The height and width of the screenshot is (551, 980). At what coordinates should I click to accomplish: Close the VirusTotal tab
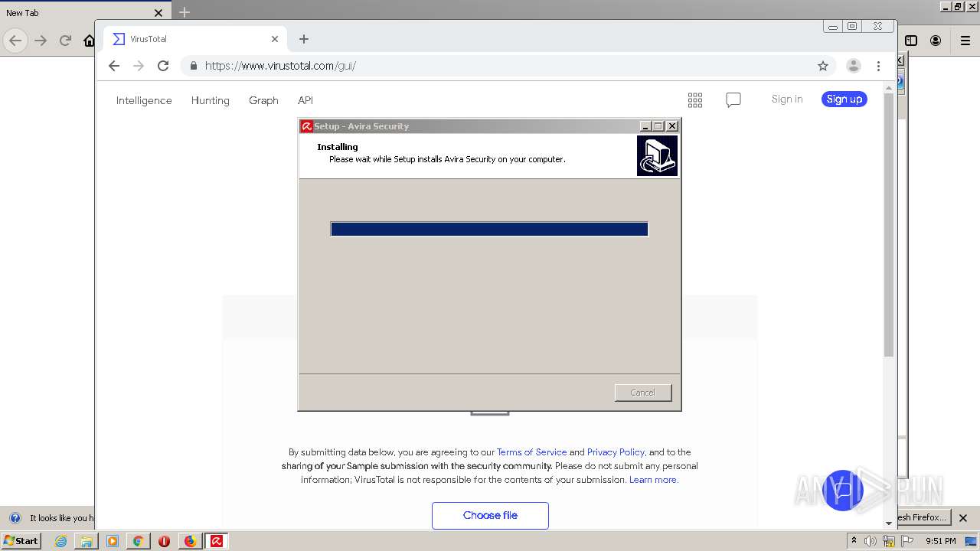(275, 39)
